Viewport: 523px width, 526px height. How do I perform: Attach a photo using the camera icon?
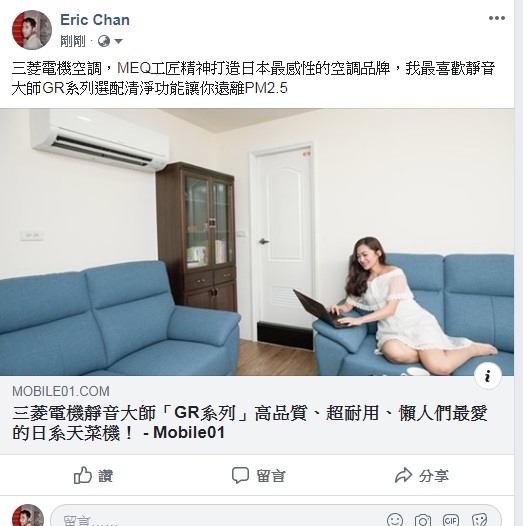(x=423, y=520)
